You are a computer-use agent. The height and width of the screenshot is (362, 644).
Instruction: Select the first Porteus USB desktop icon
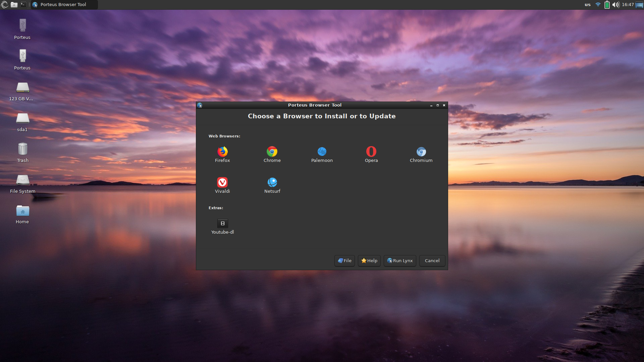tap(22, 29)
